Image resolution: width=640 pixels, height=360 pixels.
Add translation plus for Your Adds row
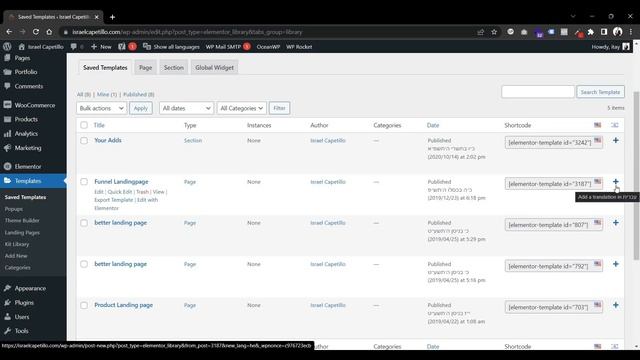pyautogui.click(x=616, y=140)
